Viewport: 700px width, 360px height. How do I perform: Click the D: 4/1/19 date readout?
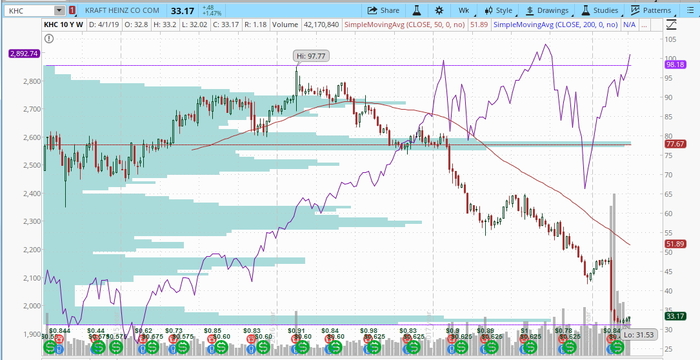104,25
